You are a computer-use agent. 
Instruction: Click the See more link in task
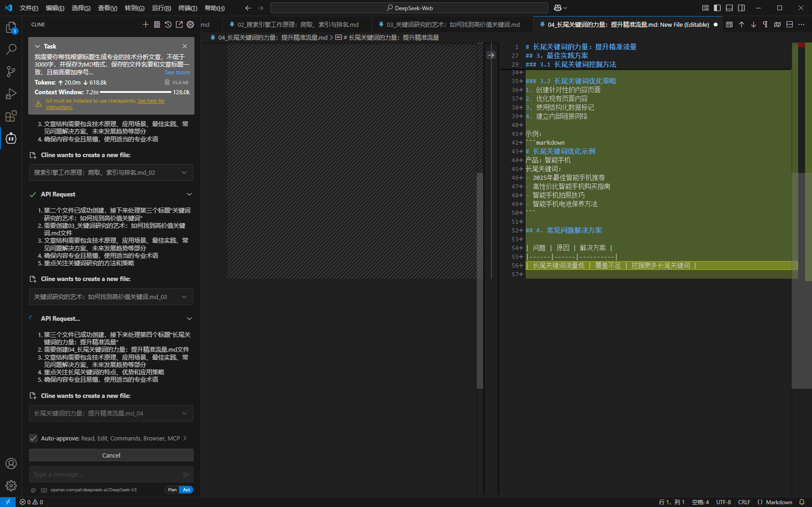tap(177, 73)
